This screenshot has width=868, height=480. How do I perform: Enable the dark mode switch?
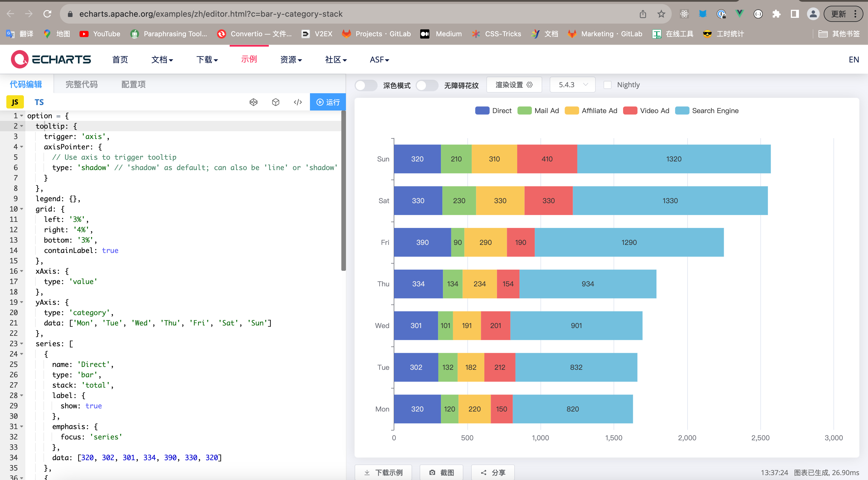tap(366, 85)
